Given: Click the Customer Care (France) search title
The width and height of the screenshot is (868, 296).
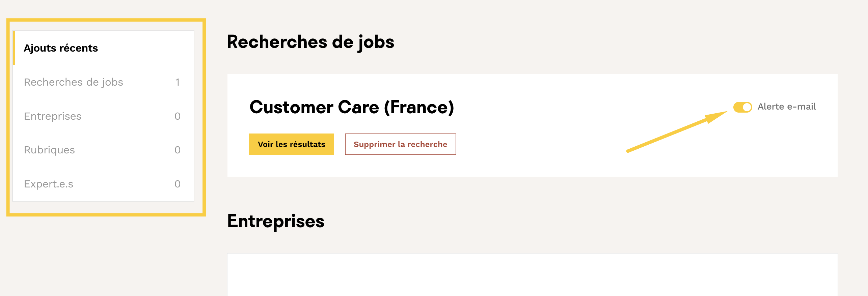Looking at the screenshot, I should click(x=351, y=108).
